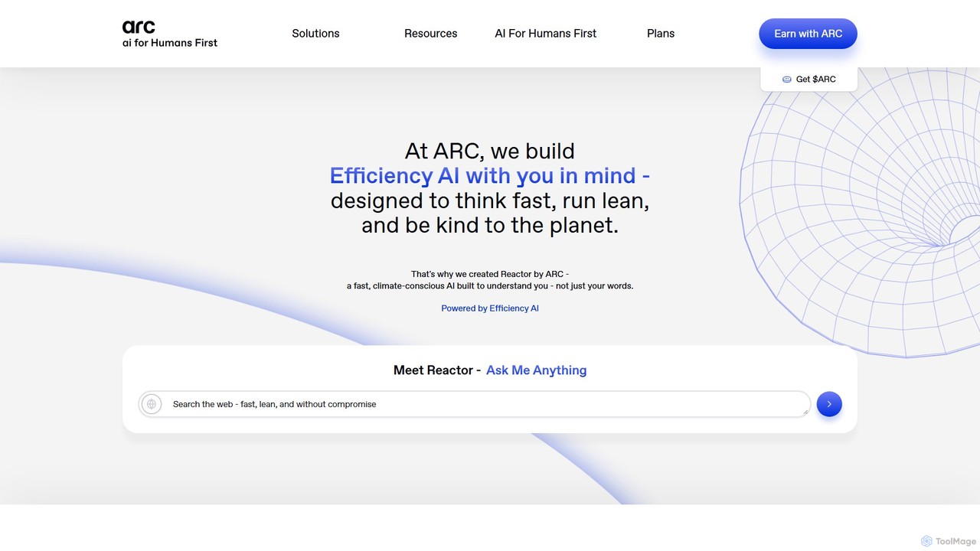
Task: Click the coin icon beside Get $ARC
Action: point(786,79)
